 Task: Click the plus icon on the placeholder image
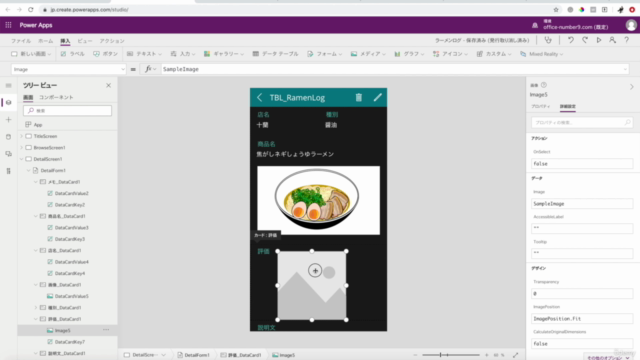315,270
